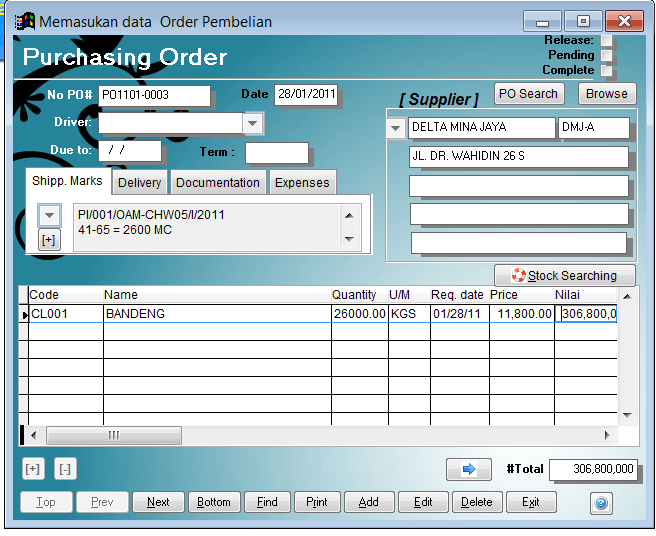Click Add to create a new order
This screenshot has height=536, width=656.
pyautogui.click(x=369, y=502)
